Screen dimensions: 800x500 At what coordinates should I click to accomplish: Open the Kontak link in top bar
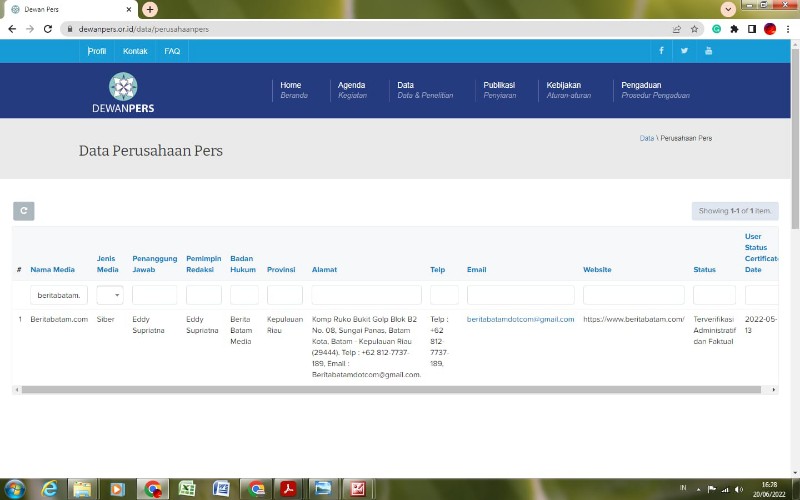click(x=135, y=51)
